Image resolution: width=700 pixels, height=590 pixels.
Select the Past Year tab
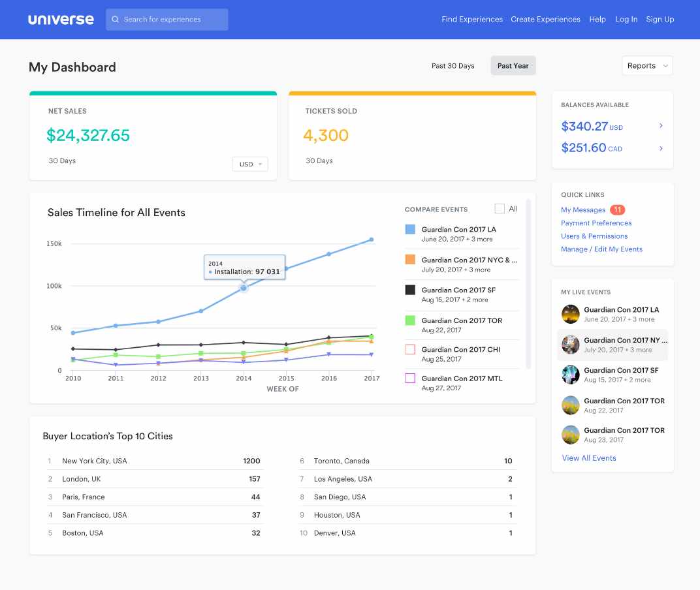click(x=513, y=66)
